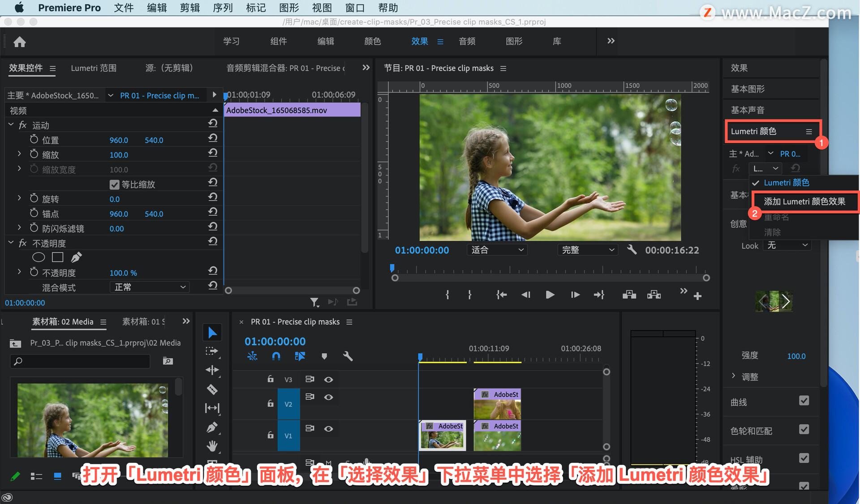Expand the Anti-flicker Filter property
Screen dimensions: 860x504
19,228
